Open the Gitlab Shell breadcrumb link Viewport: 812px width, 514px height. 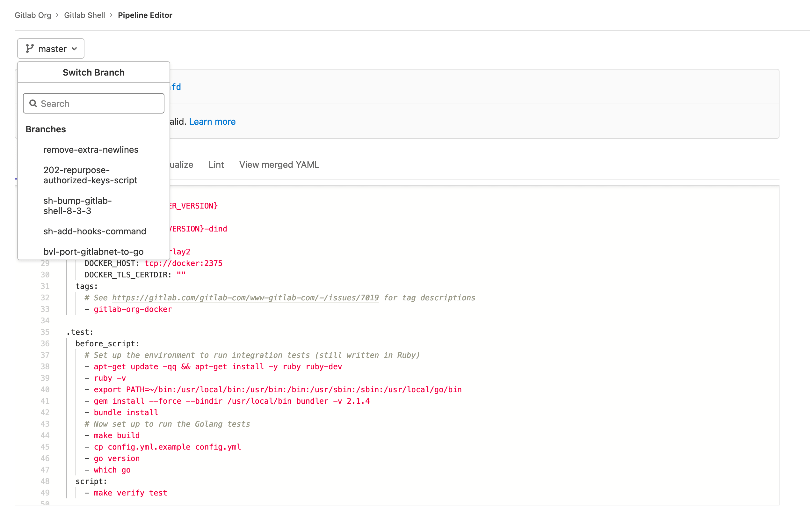pyautogui.click(x=85, y=15)
